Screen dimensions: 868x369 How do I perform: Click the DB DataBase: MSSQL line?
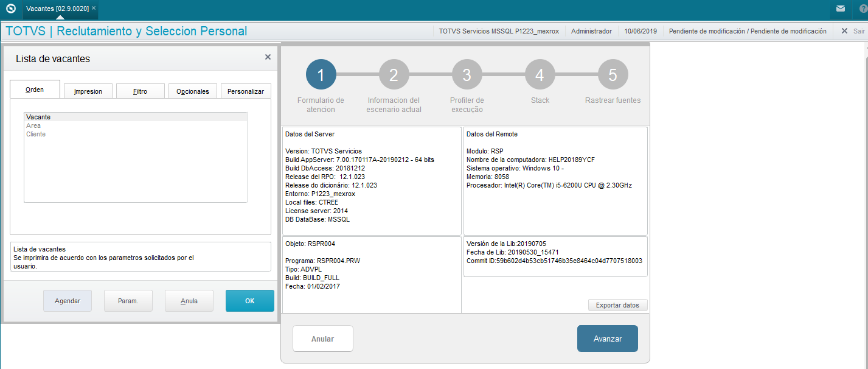click(318, 219)
